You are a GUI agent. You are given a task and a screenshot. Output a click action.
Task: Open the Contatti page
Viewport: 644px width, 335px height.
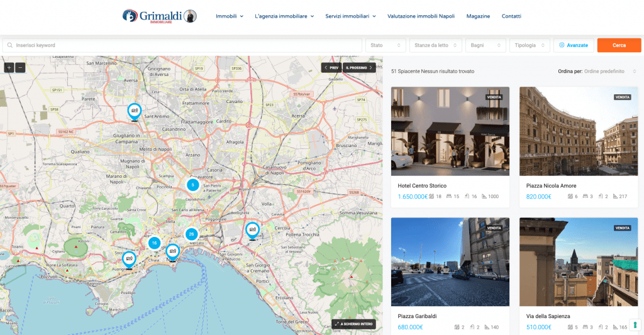point(511,16)
